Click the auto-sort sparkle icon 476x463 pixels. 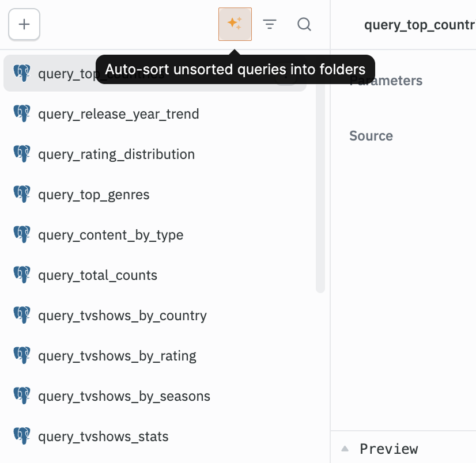[x=235, y=24]
